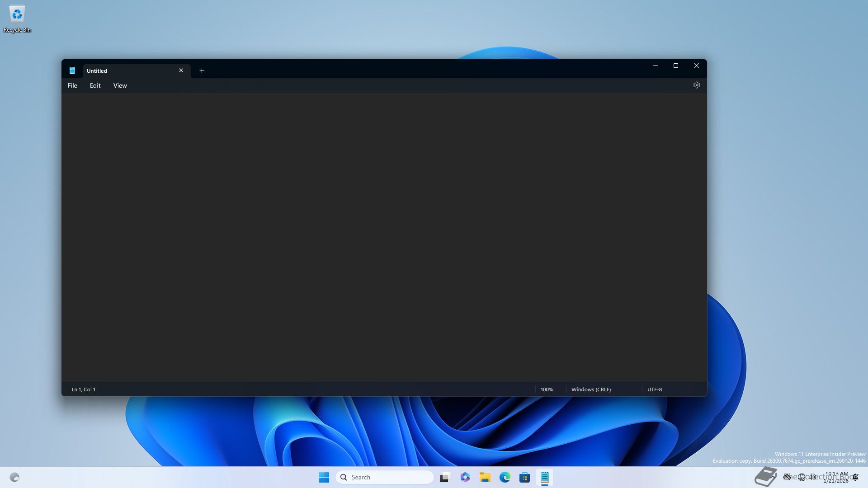Click the Ln 1, Col 1 status

click(x=83, y=389)
